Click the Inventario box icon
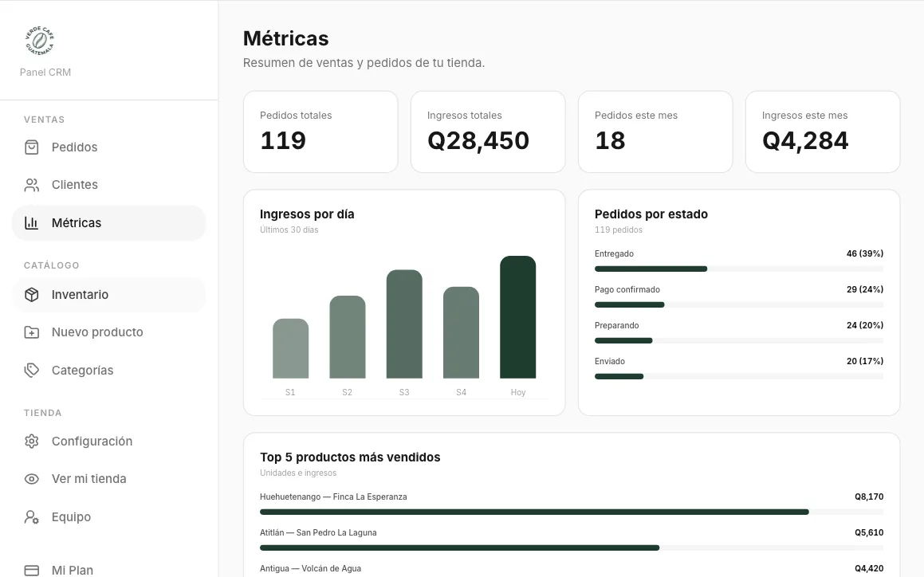The height and width of the screenshot is (577, 924). pos(32,295)
